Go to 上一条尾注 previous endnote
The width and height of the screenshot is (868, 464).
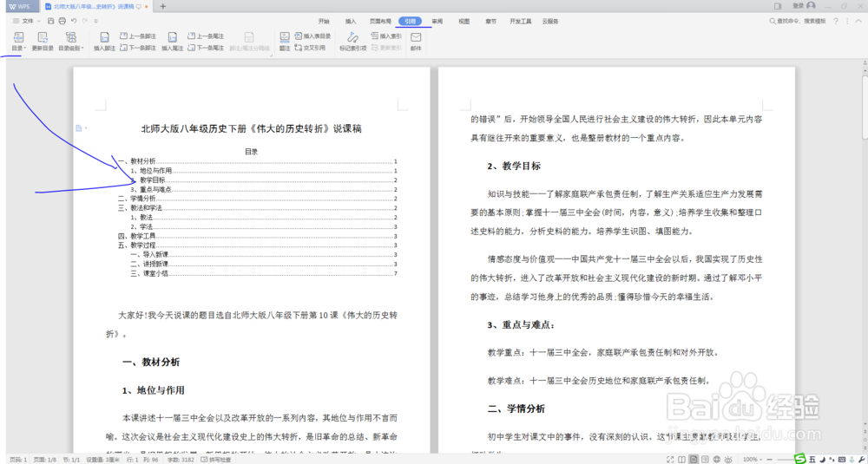click(206, 36)
